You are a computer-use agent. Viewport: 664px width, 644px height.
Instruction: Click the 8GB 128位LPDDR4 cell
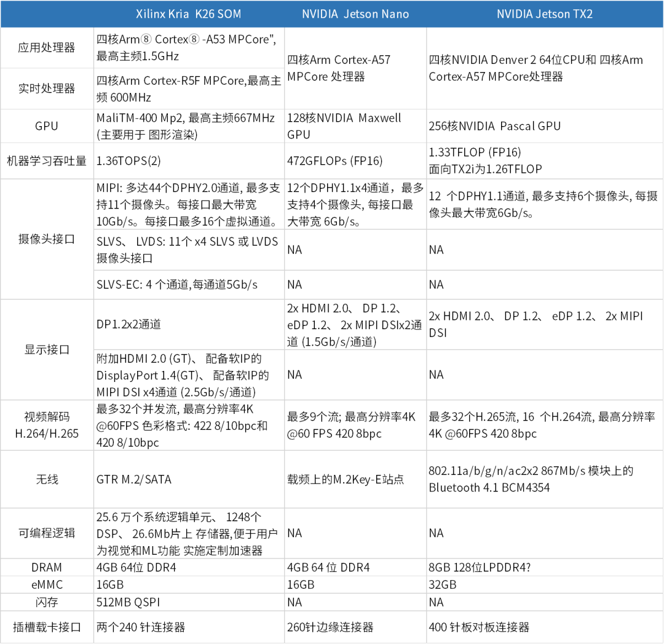[545, 567]
